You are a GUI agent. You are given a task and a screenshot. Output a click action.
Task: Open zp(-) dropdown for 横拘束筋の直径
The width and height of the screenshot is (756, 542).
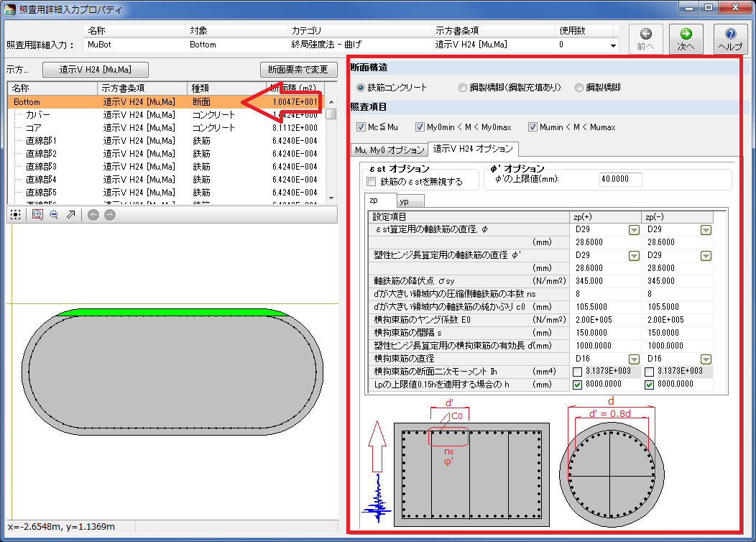coord(706,359)
